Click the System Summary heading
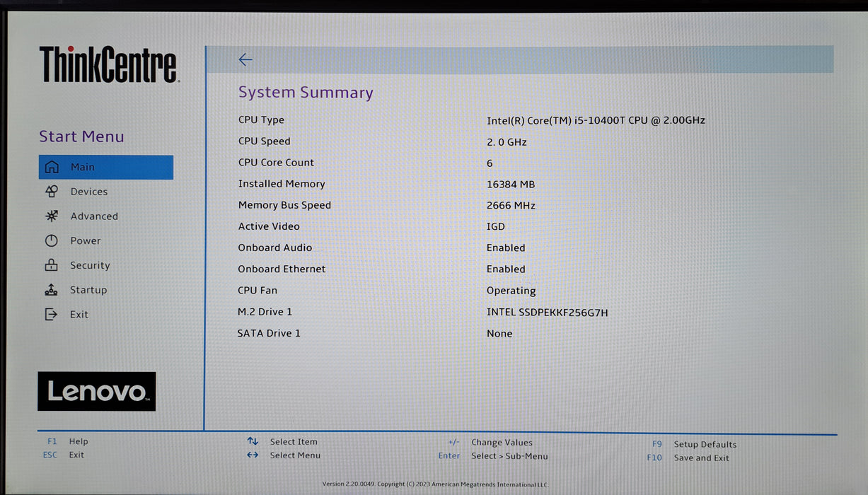868x495 pixels. [306, 93]
